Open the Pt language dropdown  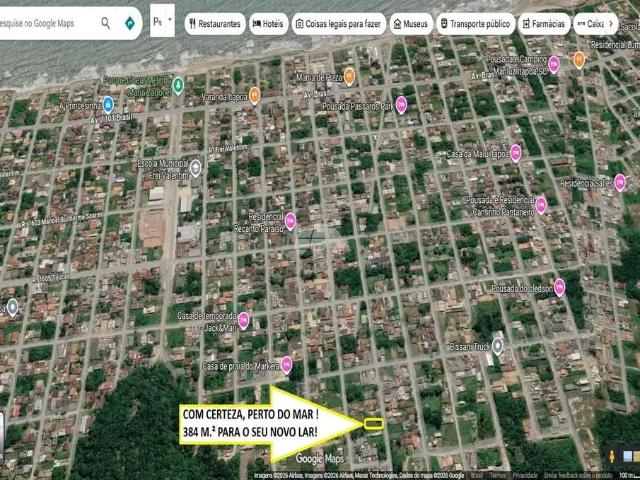[x=162, y=21]
